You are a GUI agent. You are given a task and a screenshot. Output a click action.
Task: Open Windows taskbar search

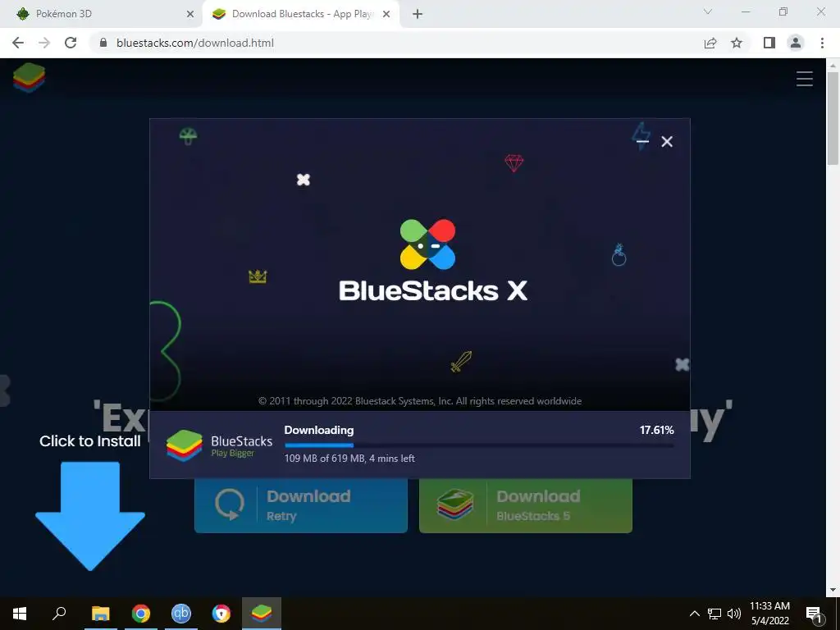click(x=59, y=614)
